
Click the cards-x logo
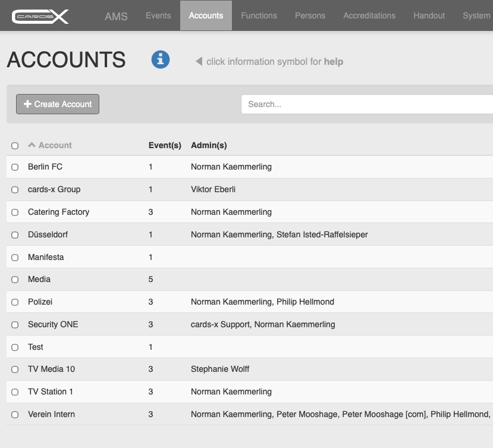click(x=40, y=16)
